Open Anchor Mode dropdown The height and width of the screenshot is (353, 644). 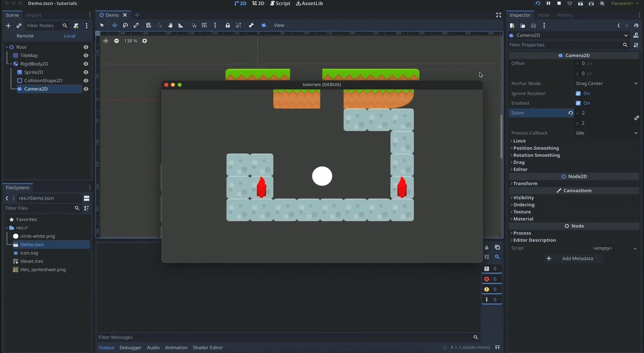click(607, 84)
